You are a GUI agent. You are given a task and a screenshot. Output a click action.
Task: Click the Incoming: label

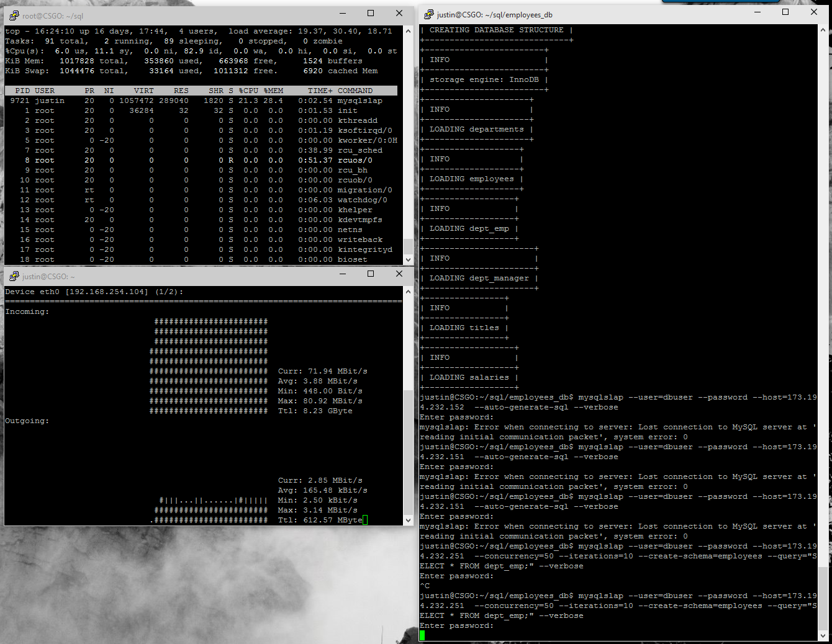point(27,311)
